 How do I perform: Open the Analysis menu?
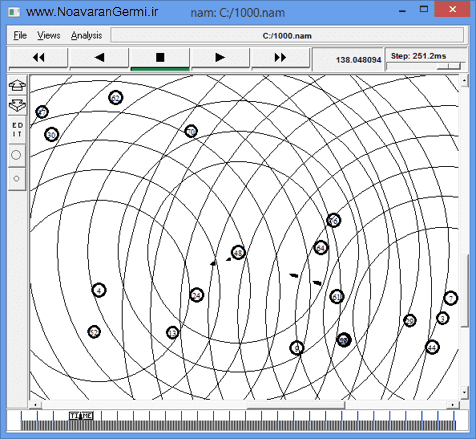tap(86, 35)
